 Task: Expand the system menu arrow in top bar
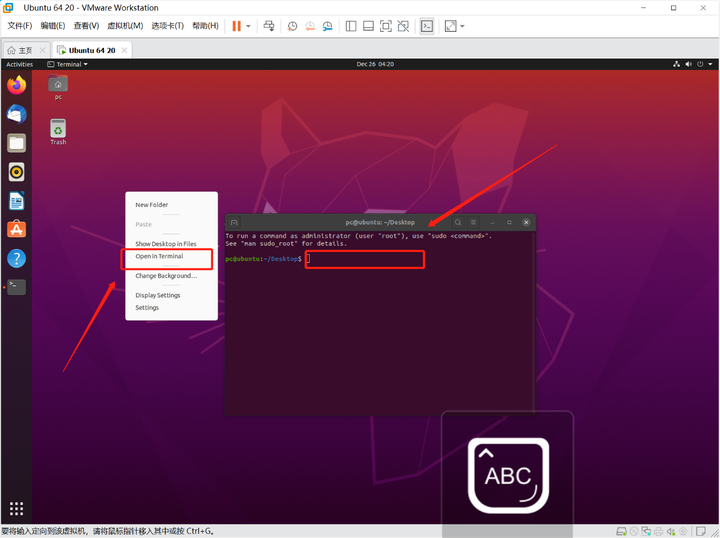710,64
